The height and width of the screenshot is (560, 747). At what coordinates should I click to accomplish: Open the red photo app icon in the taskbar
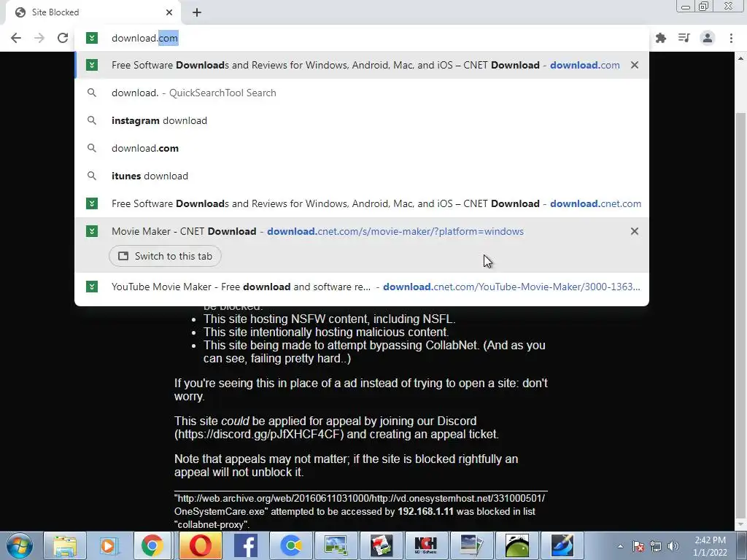[381, 545]
